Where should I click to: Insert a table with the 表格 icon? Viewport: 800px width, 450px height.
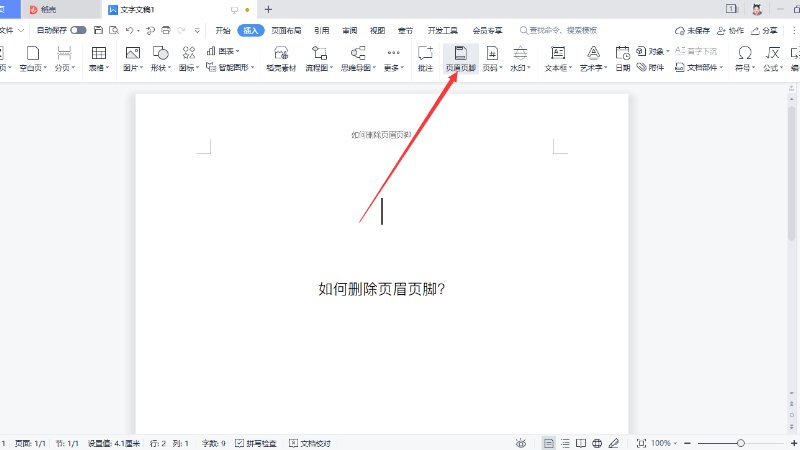tap(98, 58)
